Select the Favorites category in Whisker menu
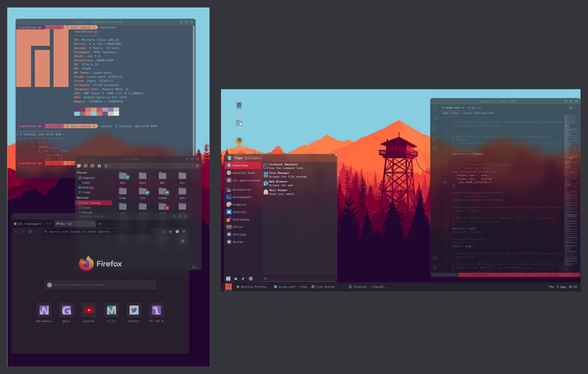Screen dimensions: 588x374 [243, 165]
